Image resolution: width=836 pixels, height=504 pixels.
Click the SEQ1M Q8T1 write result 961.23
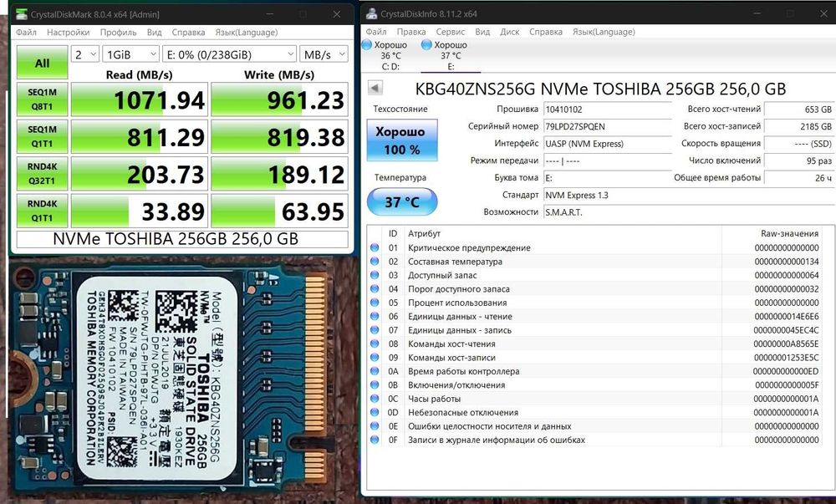(x=279, y=99)
